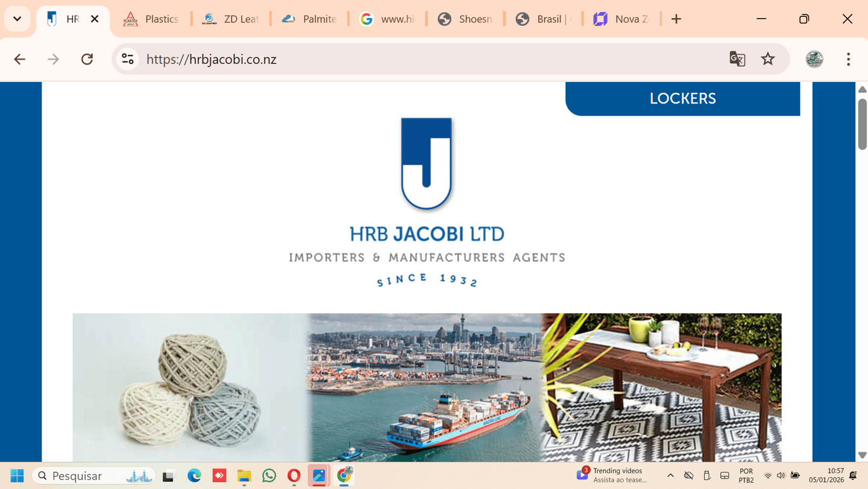Viewport: 868px width, 489px height.
Task: Open the notifications bell icon
Action: [x=853, y=476]
